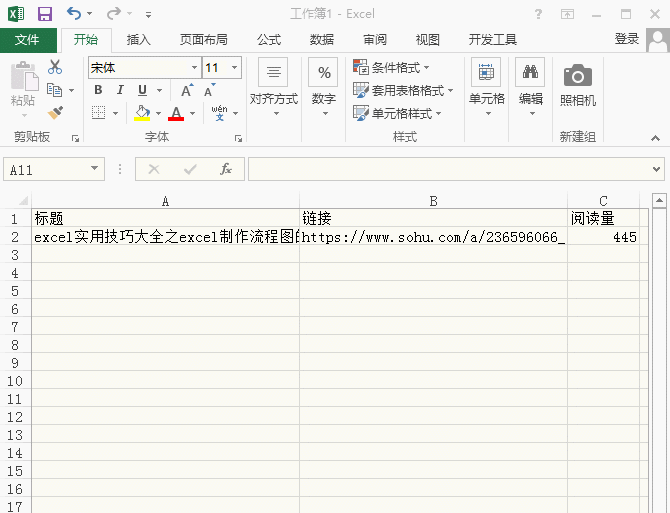Switch to the 开发工具 tab
670x513 pixels.
pos(493,40)
